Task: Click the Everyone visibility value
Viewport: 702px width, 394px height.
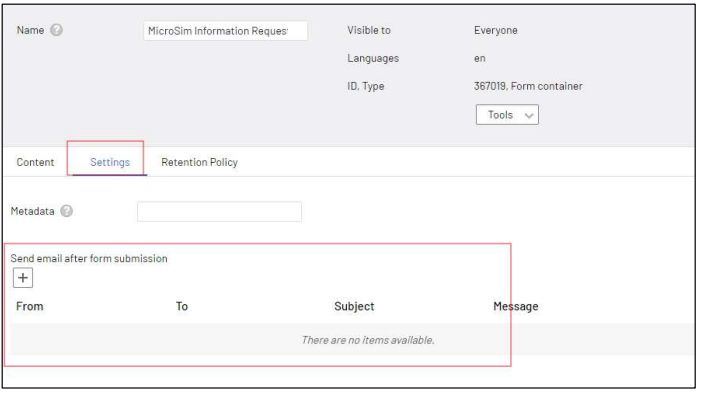Action: point(496,30)
